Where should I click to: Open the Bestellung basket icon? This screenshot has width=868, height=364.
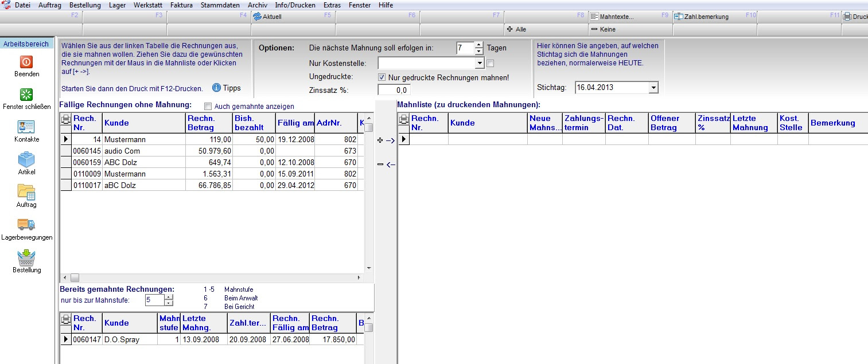[26, 257]
